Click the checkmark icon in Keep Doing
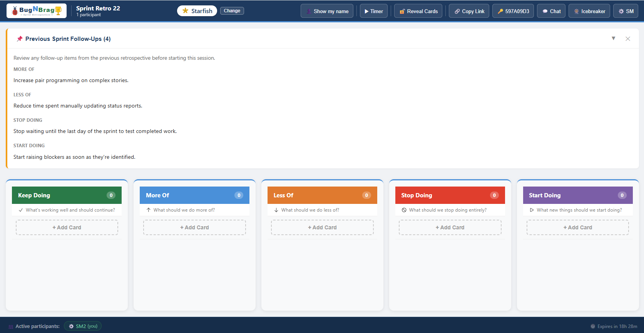Image resolution: width=644 pixels, height=333 pixels. pyautogui.click(x=21, y=210)
